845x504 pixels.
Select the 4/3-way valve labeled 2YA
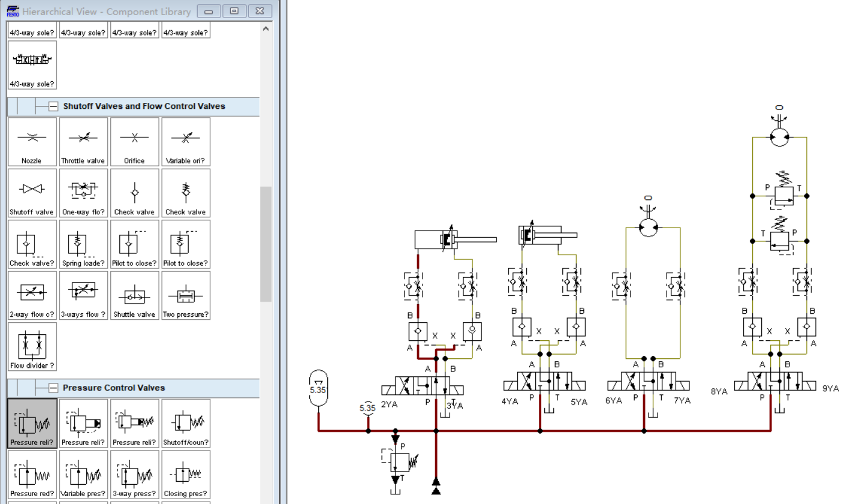pyautogui.click(x=423, y=386)
